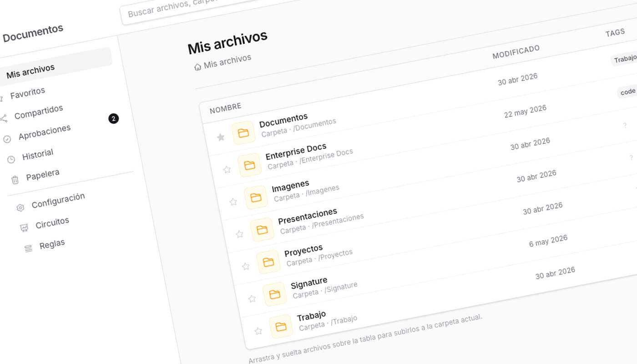Viewport: 637px width, 364px height.
Task: Open the Signature folder name
Action: point(309,283)
